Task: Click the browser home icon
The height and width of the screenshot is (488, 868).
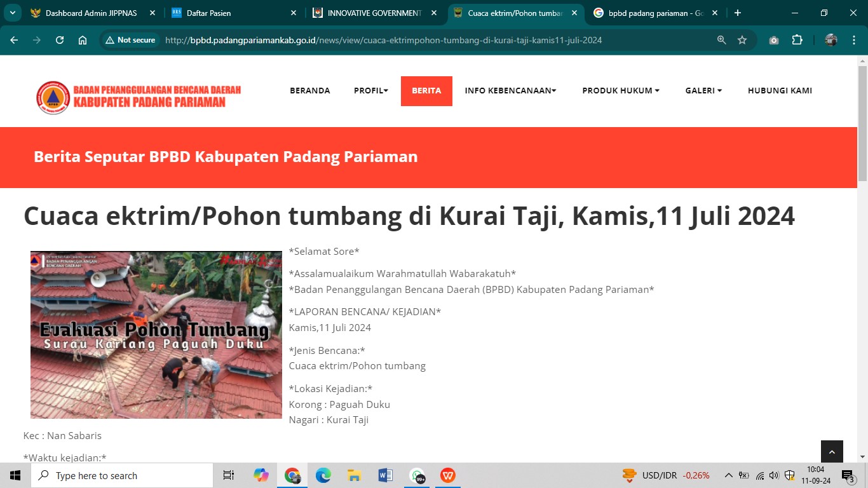Action: (83, 40)
